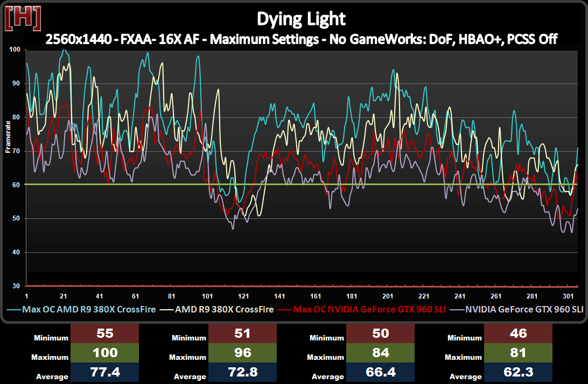
Task: Click the 100 label on the framerate axis
Action: tap(15, 49)
